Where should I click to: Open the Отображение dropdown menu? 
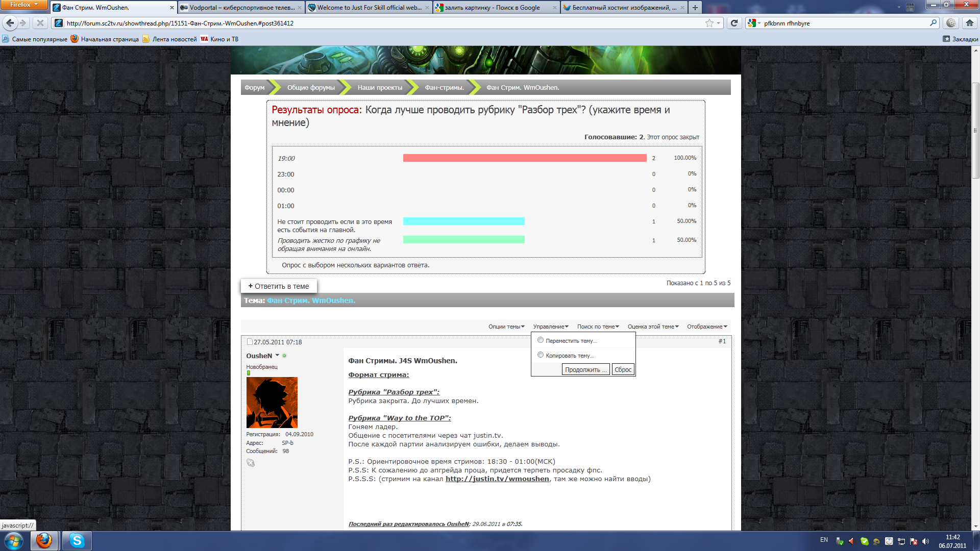[707, 327]
